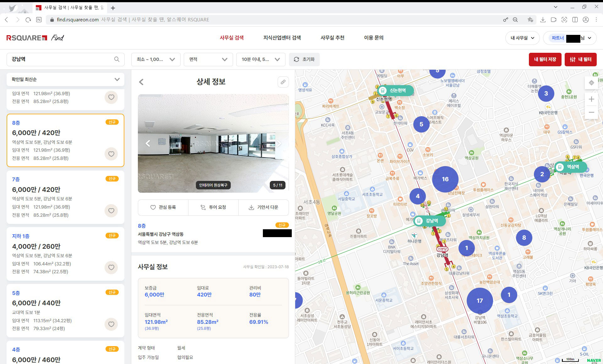Show next photo in image carousel
Viewport: 603px width, 364px height.
click(x=278, y=144)
